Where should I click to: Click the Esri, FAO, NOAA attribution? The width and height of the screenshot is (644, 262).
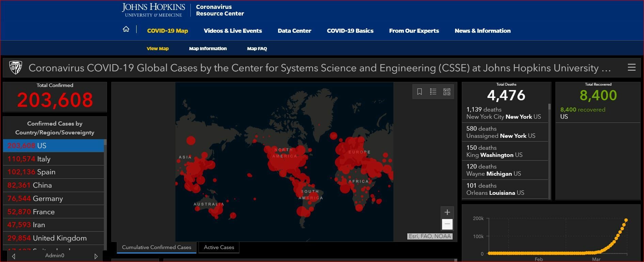coord(430,236)
